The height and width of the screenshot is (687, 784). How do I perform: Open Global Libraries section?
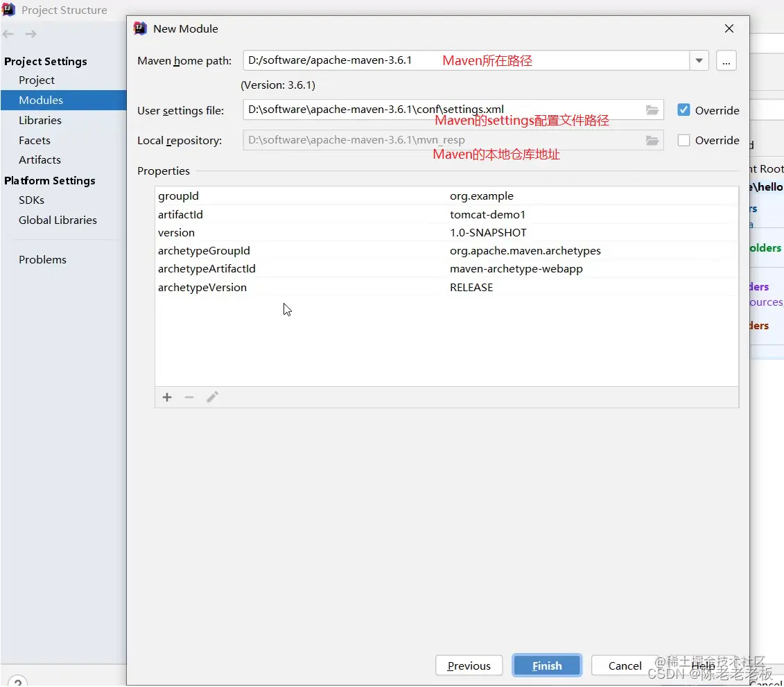58,220
